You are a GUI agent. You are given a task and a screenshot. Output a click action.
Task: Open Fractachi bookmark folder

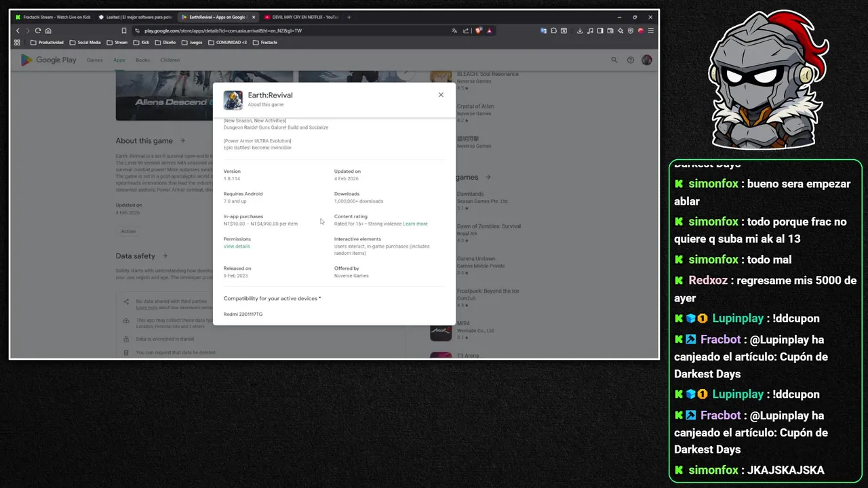coord(265,42)
